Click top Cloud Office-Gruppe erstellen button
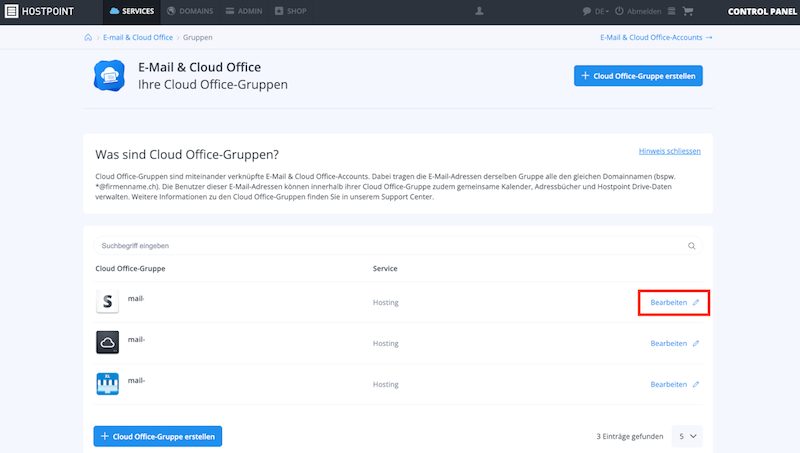This screenshot has height=453, width=800. tap(638, 76)
